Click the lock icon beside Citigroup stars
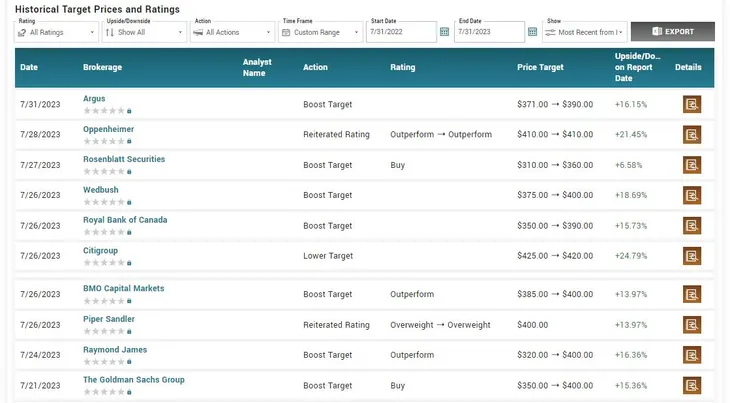 129,263
